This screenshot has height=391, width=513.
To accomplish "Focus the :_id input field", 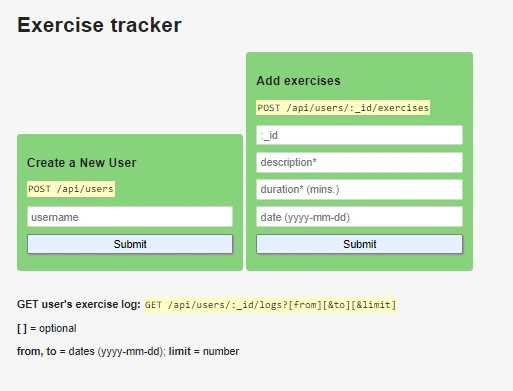I will 359,135.
